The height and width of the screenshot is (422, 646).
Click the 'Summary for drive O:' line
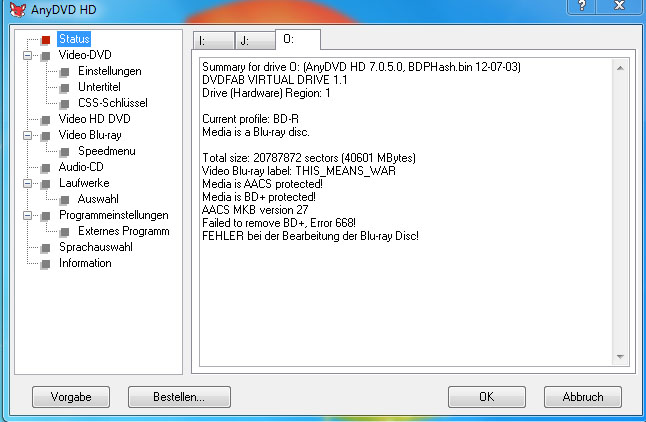click(361, 67)
